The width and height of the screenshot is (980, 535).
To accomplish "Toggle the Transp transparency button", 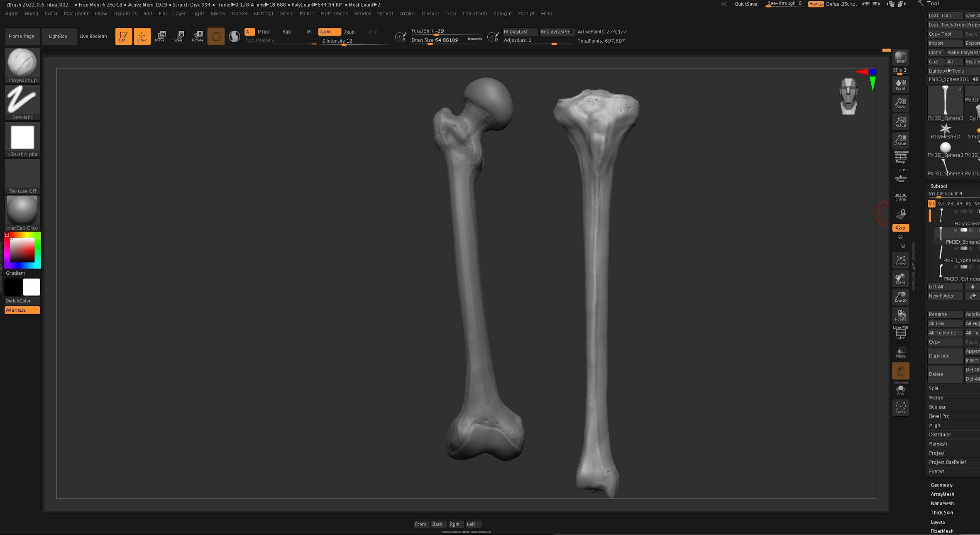I will click(900, 353).
